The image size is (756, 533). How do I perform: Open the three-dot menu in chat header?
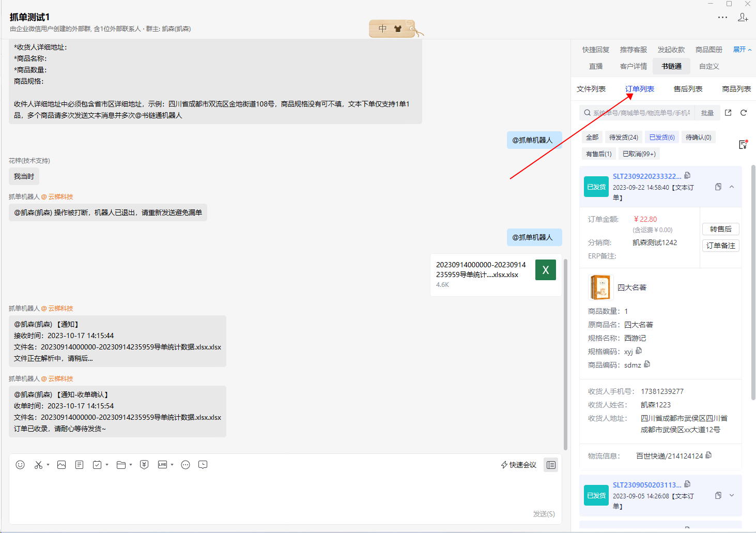point(722,18)
